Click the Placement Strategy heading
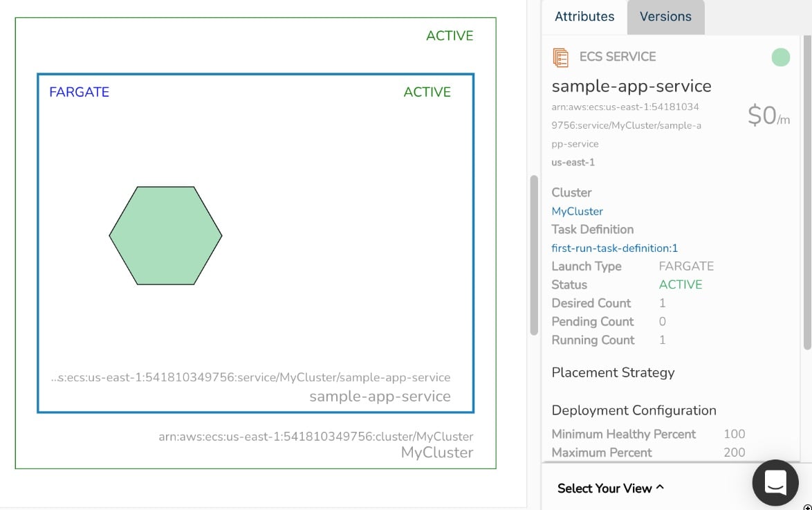Screen dimensions: 812x510 (613, 372)
